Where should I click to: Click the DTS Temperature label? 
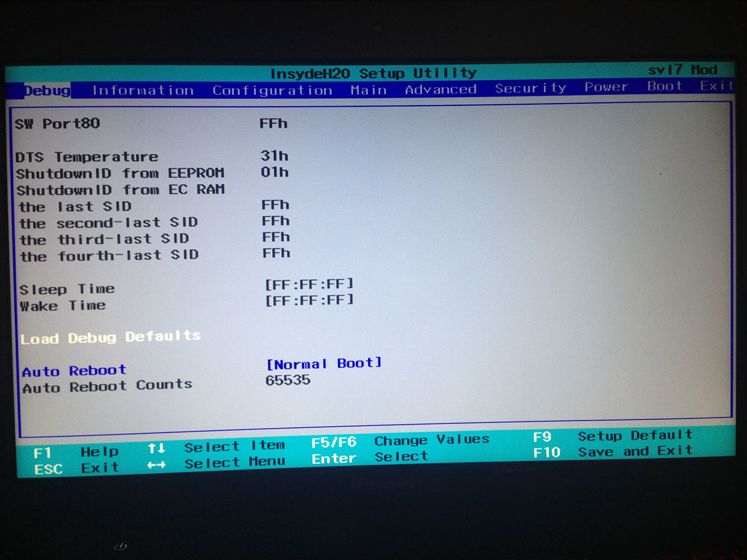coord(87,157)
